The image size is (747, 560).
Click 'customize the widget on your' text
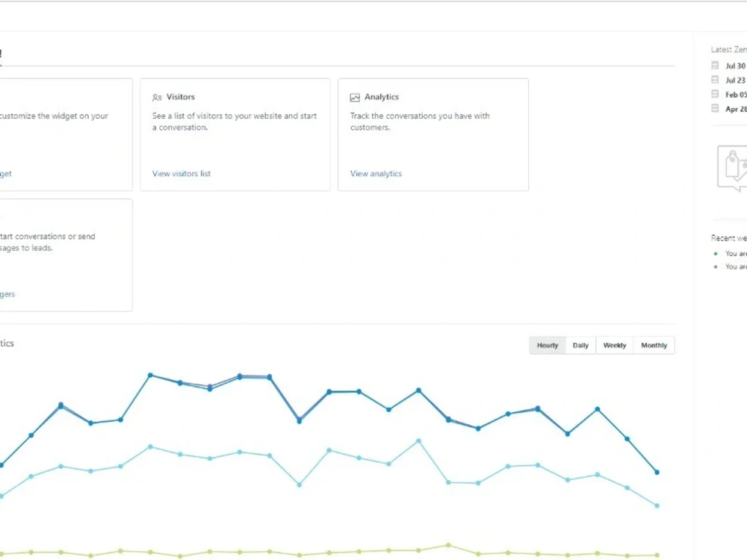point(54,116)
